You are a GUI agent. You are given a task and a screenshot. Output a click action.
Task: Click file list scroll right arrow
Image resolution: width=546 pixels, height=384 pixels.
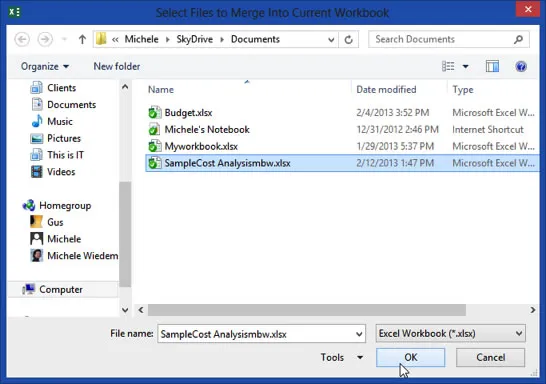click(533, 310)
